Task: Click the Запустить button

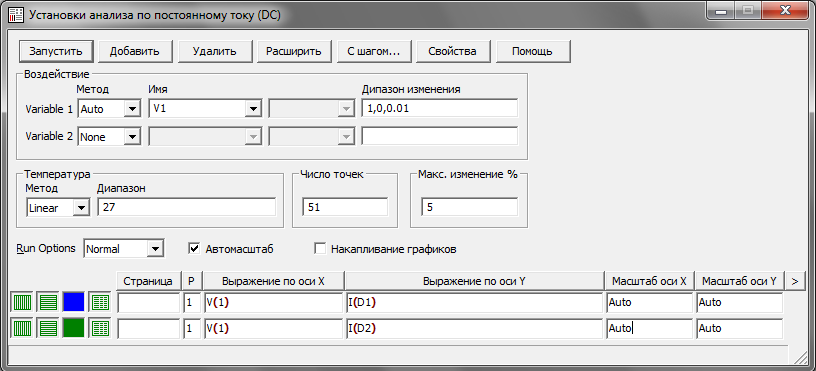Action: pyautogui.click(x=56, y=51)
